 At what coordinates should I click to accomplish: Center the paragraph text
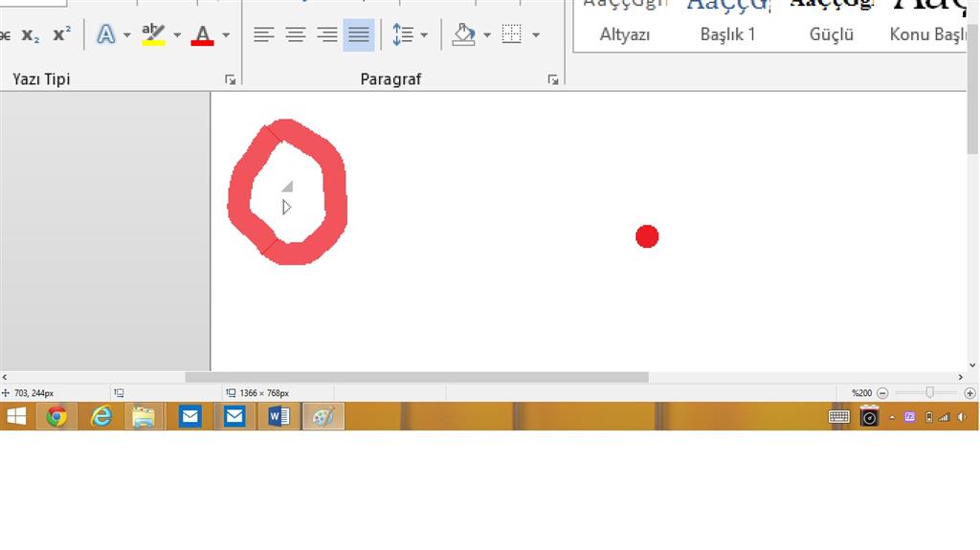pyautogui.click(x=295, y=34)
